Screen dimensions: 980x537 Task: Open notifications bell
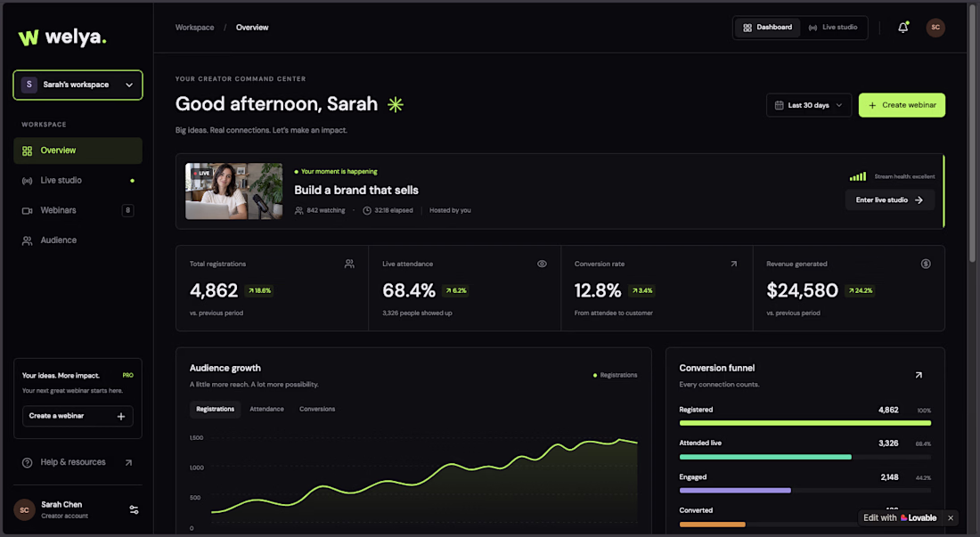[903, 28]
